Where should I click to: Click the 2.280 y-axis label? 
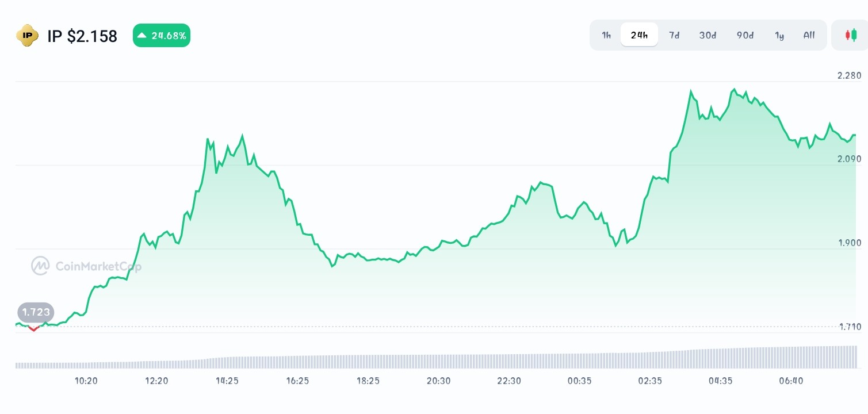pos(849,75)
